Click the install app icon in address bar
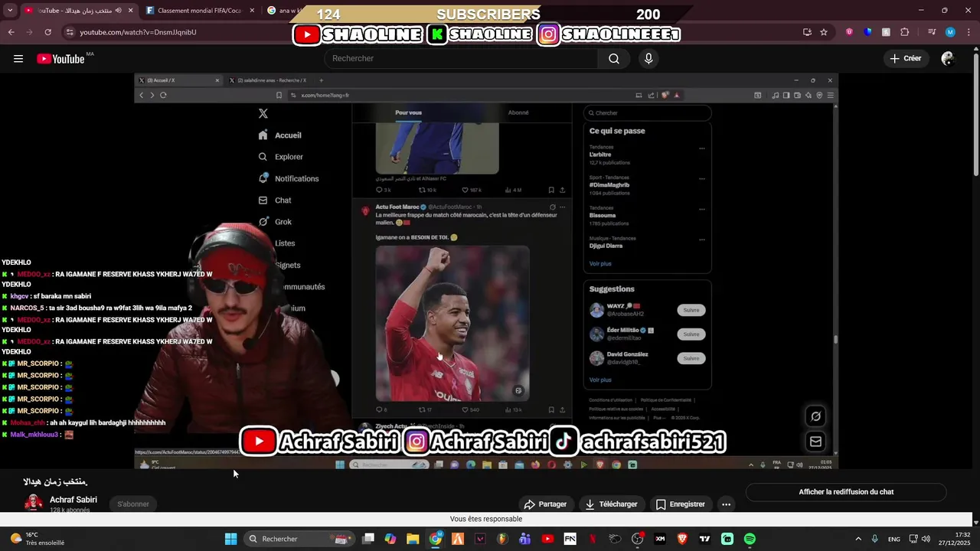 click(x=807, y=32)
